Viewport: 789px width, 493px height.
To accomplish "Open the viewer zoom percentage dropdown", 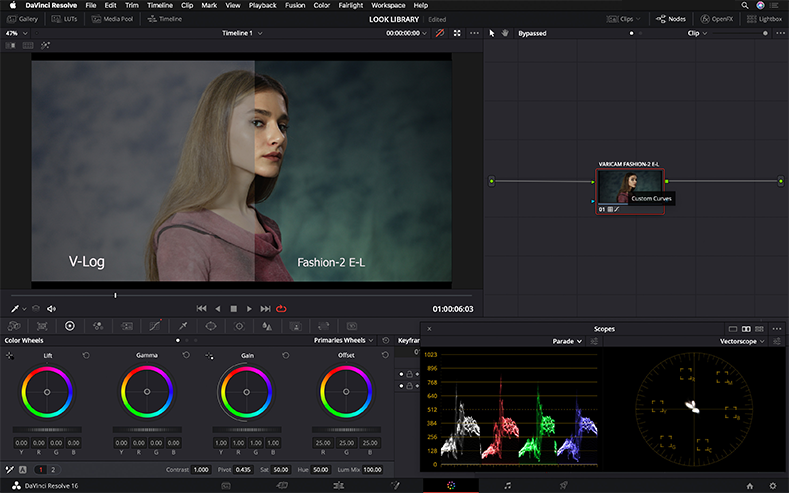I will [16, 33].
